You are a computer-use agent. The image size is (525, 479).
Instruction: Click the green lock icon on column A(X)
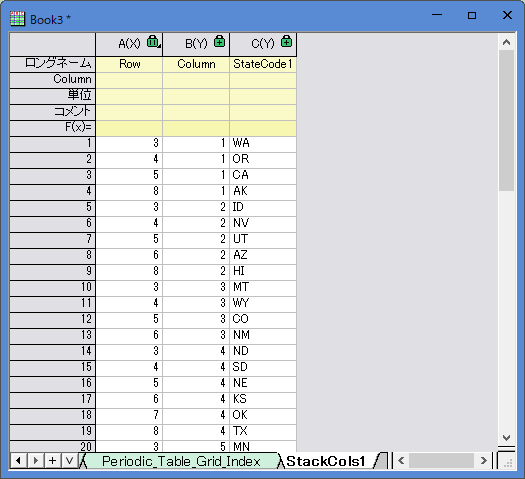click(x=153, y=41)
